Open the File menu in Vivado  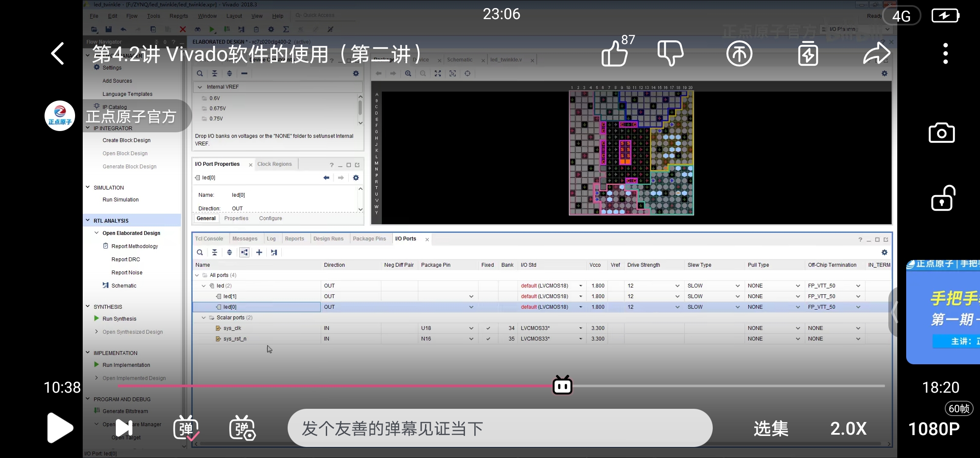pos(94,16)
